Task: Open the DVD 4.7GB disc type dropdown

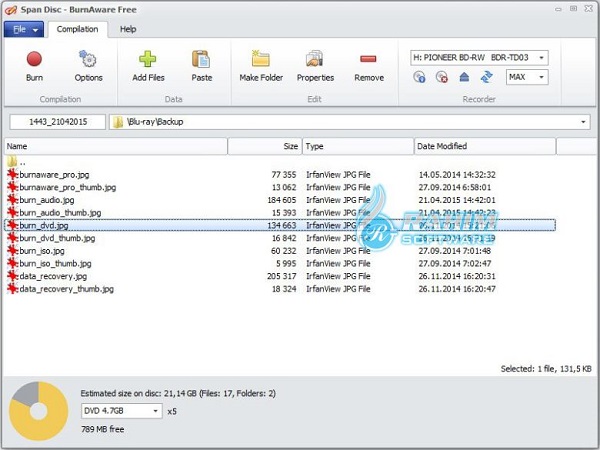Action: [x=155, y=411]
